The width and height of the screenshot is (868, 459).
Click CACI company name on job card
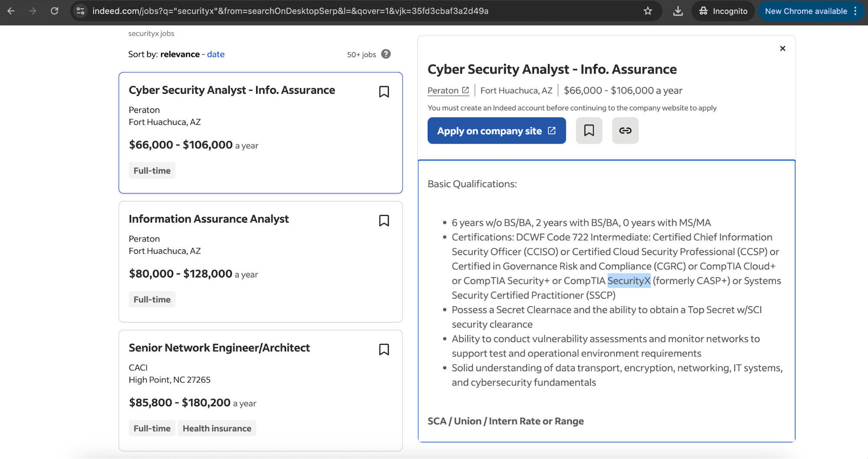tap(138, 368)
